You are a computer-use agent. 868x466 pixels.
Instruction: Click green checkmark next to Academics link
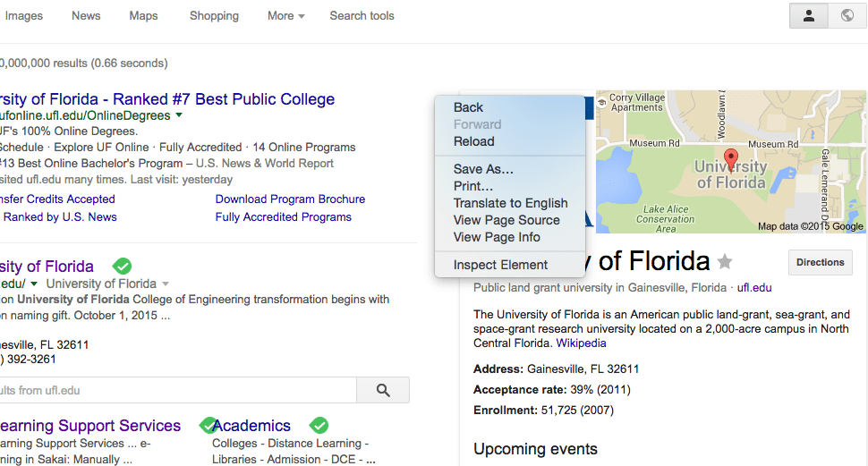coord(319,426)
